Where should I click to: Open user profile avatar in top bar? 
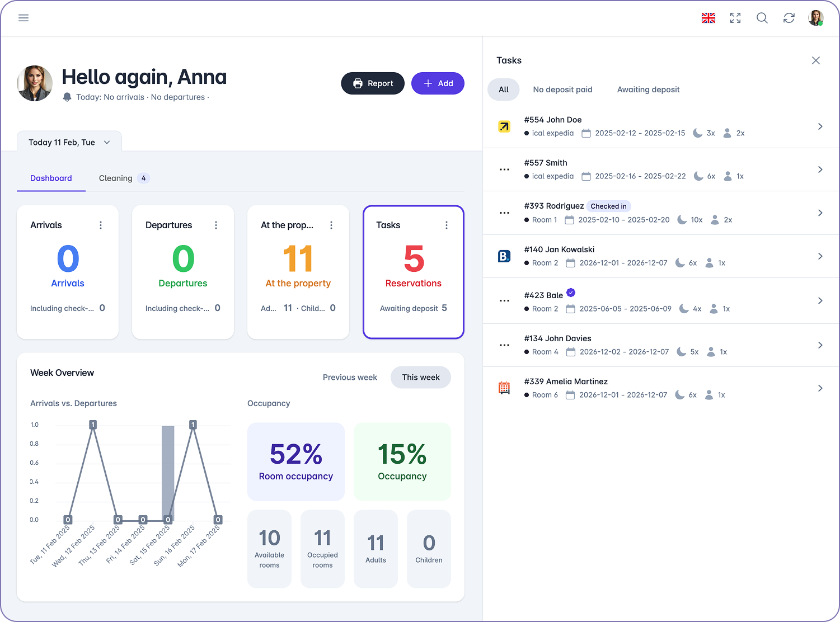click(x=815, y=18)
